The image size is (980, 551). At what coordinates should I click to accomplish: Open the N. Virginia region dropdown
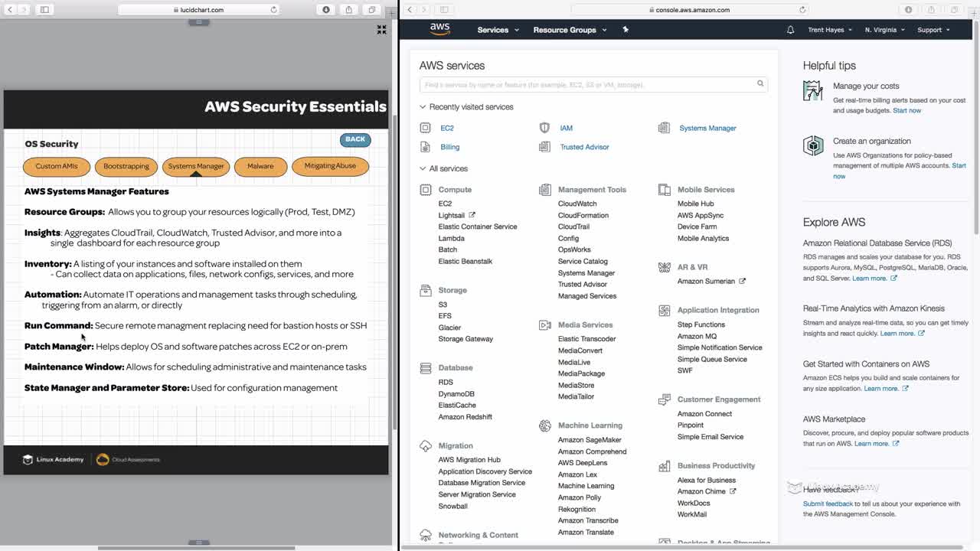pos(884,30)
